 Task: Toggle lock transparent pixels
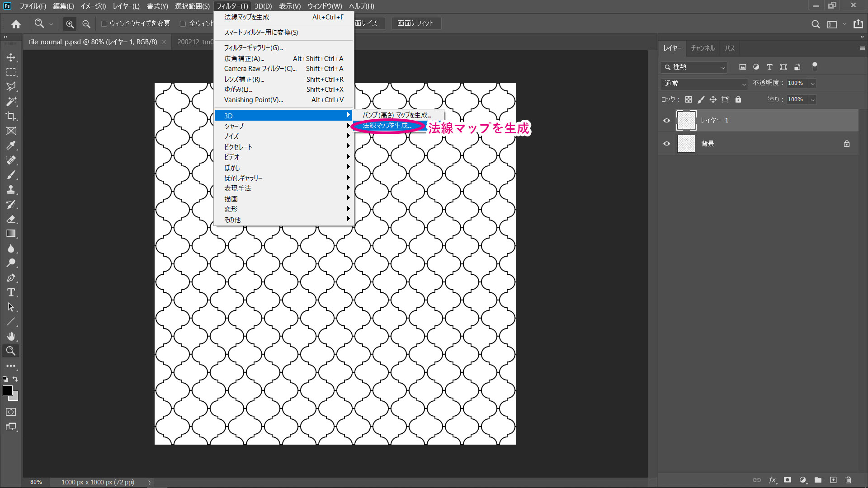(x=688, y=99)
